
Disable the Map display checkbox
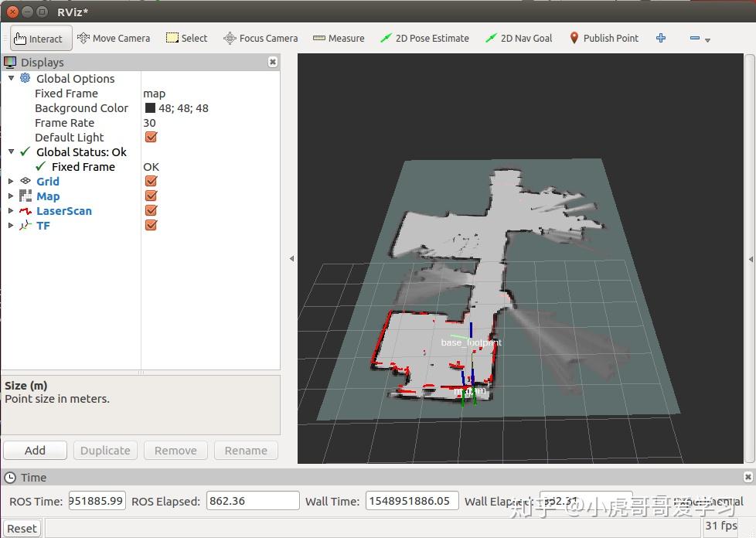pos(152,196)
